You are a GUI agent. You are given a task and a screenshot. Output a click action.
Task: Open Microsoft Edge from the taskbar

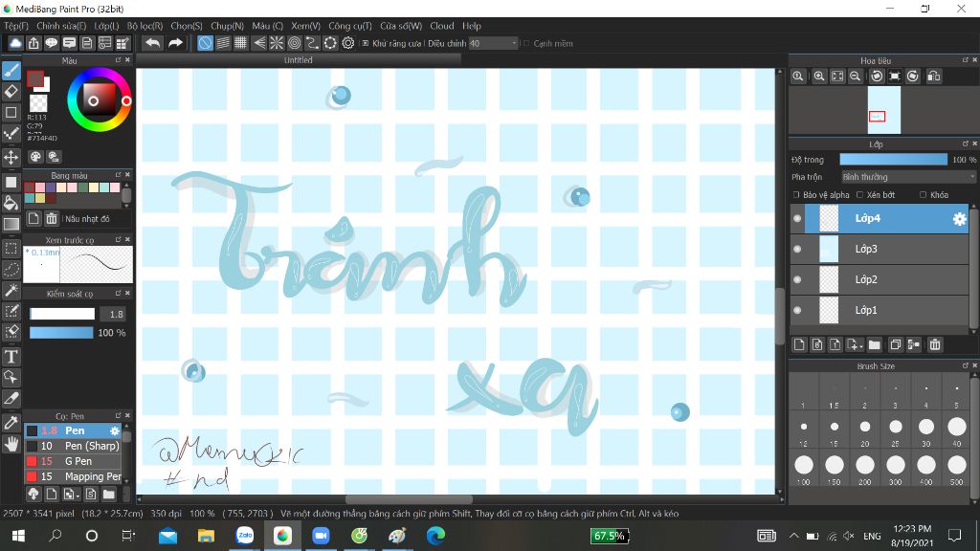[435, 536]
